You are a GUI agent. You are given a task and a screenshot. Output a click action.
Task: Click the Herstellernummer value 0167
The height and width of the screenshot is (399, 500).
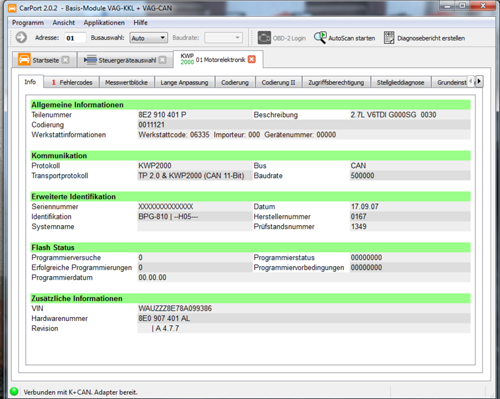coord(358,217)
